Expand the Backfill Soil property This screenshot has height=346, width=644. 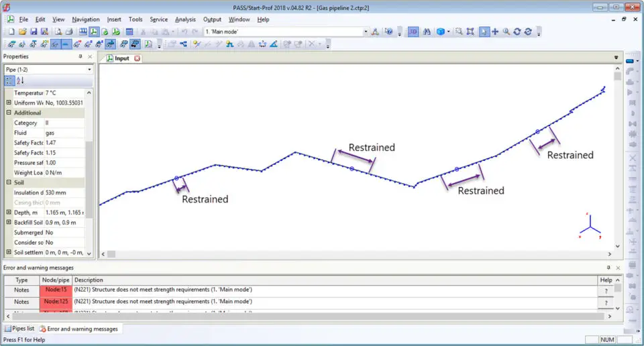9,222
